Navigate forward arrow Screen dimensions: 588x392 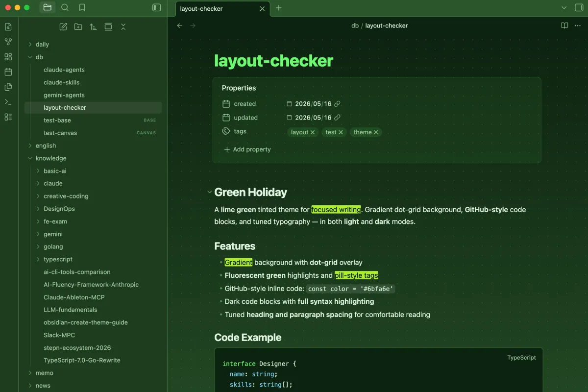(x=193, y=25)
